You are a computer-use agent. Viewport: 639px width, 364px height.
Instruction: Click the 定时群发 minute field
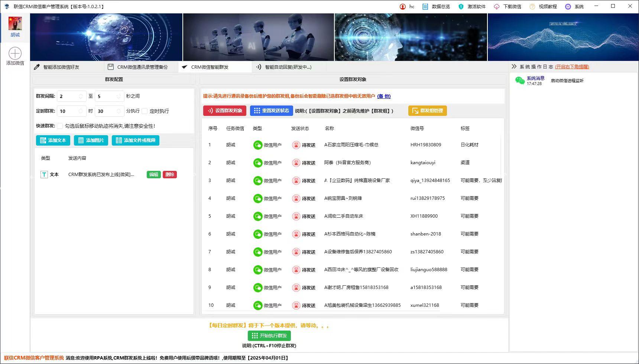pyautogui.click(x=109, y=111)
